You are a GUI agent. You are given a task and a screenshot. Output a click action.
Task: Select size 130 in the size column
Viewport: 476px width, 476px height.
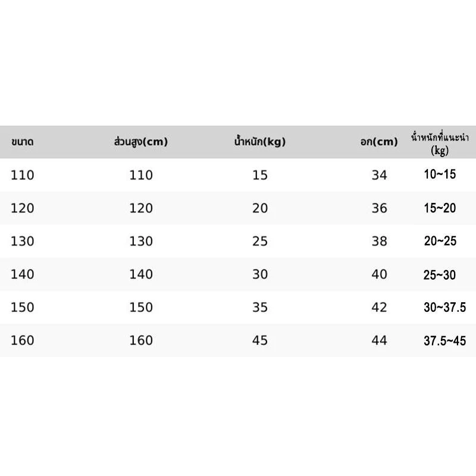click(x=23, y=242)
